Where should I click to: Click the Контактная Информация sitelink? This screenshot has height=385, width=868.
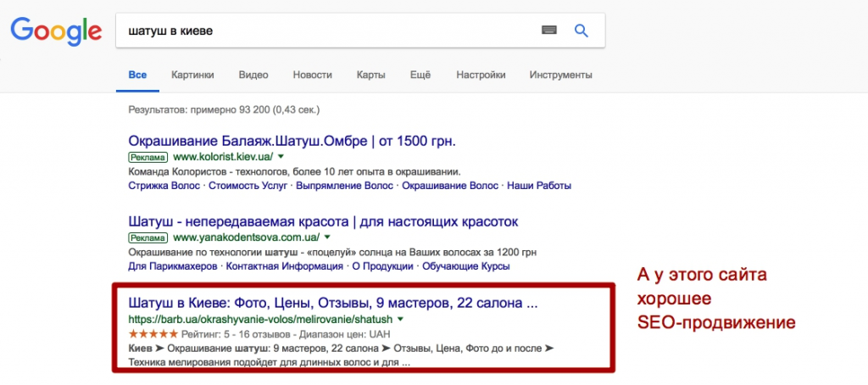pos(285,266)
